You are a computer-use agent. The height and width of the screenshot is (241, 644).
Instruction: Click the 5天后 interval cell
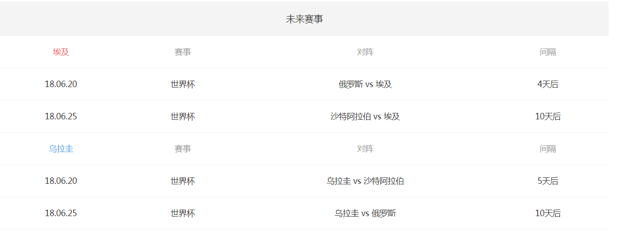point(548,181)
